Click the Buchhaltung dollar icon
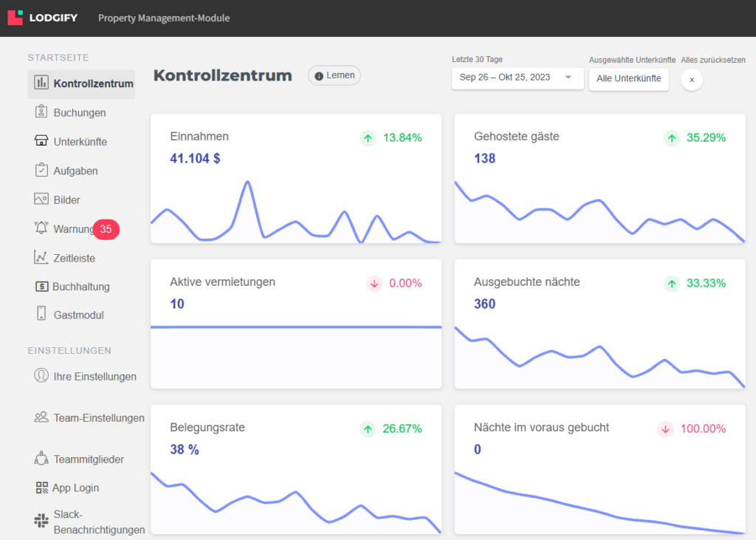This screenshot has height=540, width=756. tap(41, 286)
